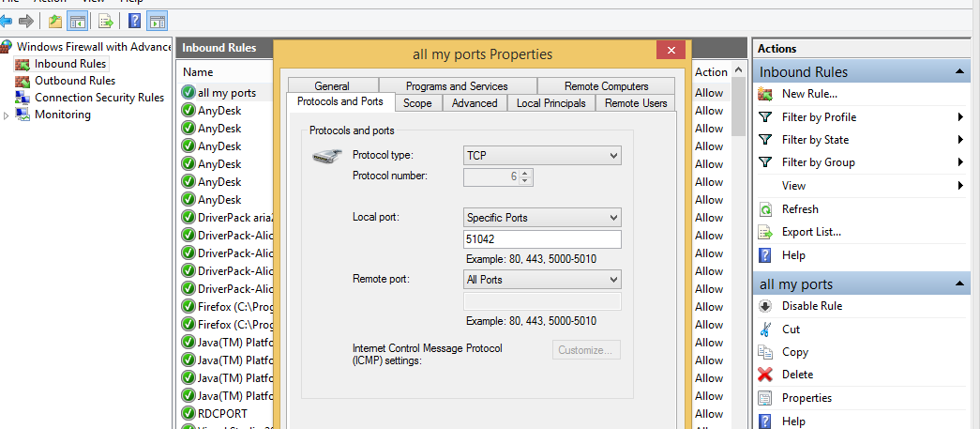This screenshot has height=429, width=980.
Task: Click the Refresh icon in Actions pane
Action: pos(765,209)
